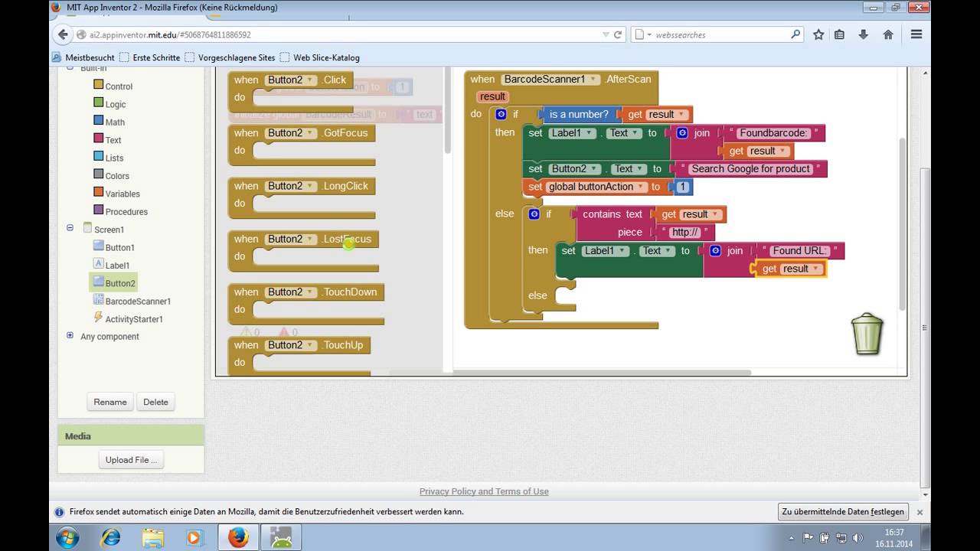Open the Control blocks drawer
The height and width of the screenshot is (551, 980).
pyautogui.click(x=113, y=86)
